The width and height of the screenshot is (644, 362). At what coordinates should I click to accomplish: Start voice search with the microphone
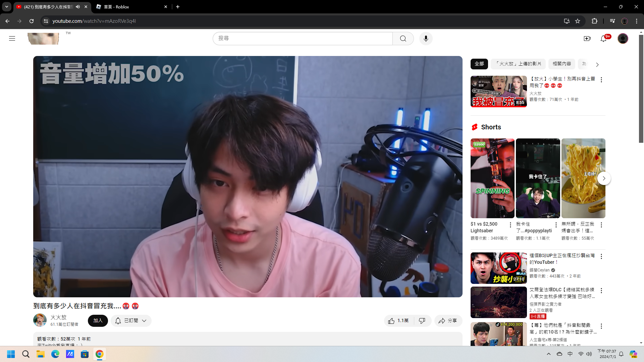[426, 39]
